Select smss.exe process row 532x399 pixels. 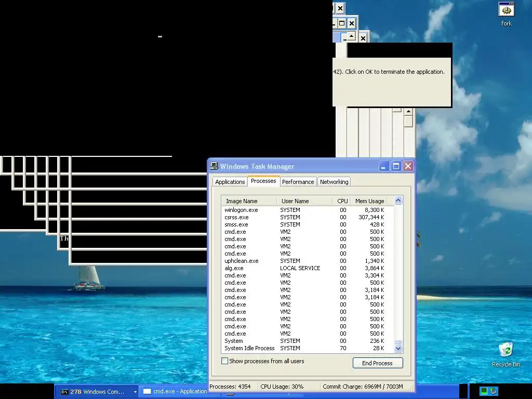(308, 224)
